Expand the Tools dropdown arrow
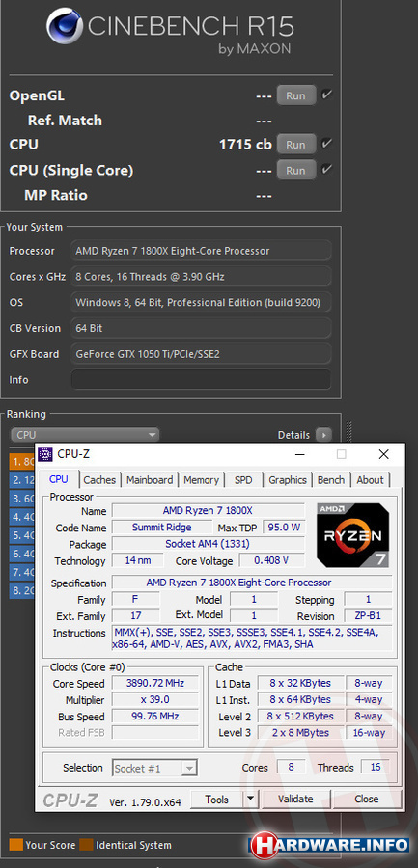Viewport: 418px width, 868px height. click(251, 800)
